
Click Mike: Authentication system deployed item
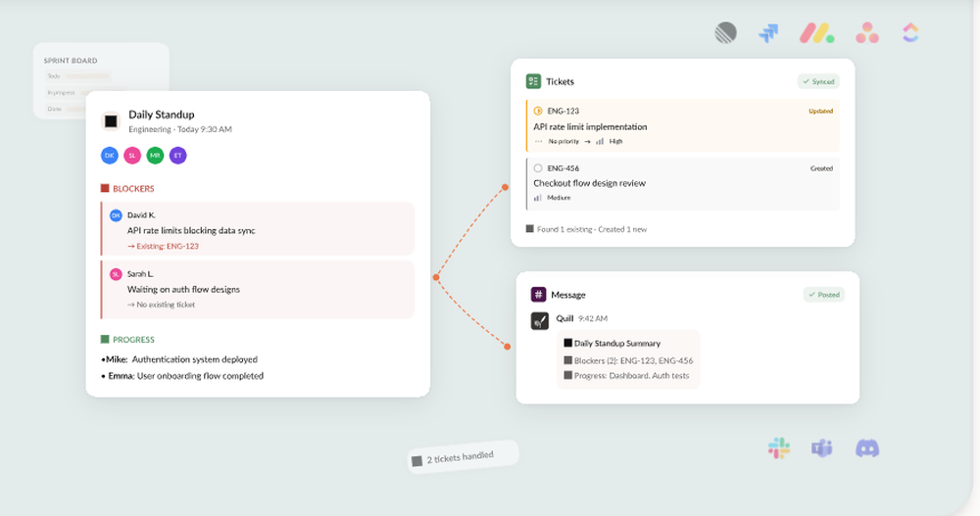tap(179, 359)
